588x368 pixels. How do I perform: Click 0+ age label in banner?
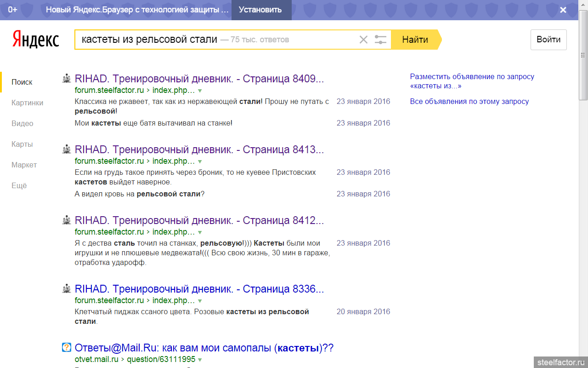12,10
